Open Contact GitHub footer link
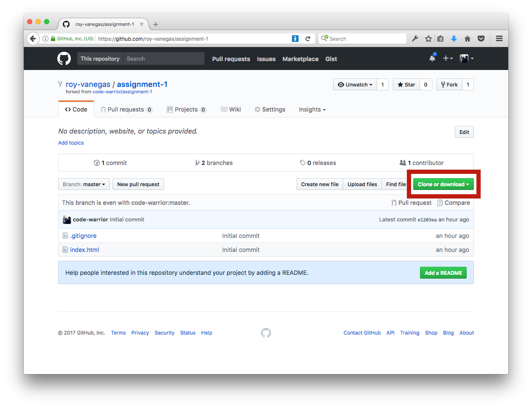This screenshot has width=532, height=408. [x=362, y=333]
